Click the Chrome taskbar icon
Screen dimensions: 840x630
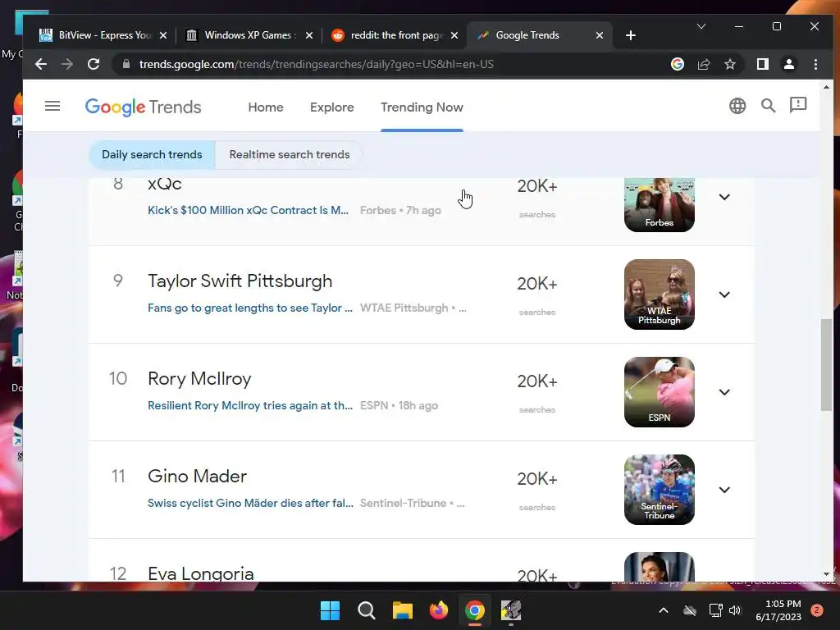click(475, 610)
